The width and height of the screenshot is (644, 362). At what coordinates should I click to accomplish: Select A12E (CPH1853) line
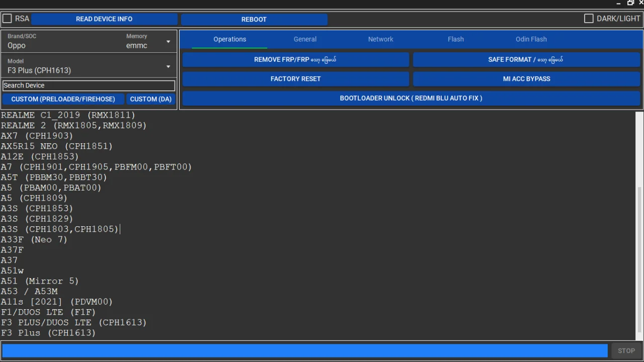click(40, 157)
